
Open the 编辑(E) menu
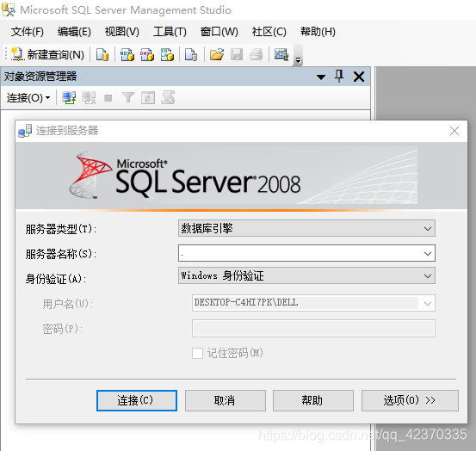click(74, 32)
